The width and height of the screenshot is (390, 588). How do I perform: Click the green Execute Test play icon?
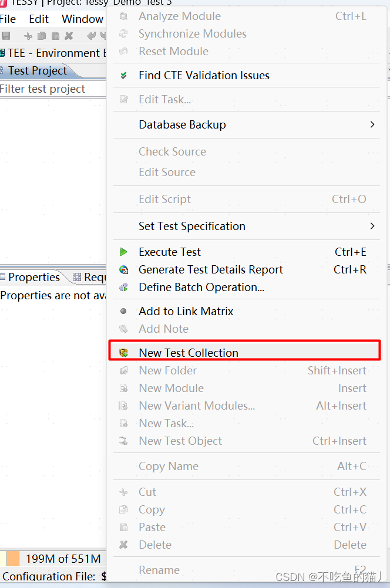pos(123,252)
